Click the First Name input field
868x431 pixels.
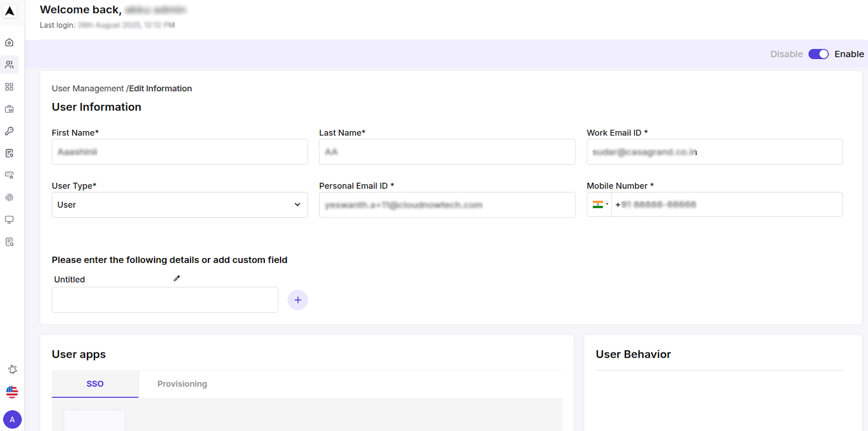pyautogui.click(x=180, y=152)
